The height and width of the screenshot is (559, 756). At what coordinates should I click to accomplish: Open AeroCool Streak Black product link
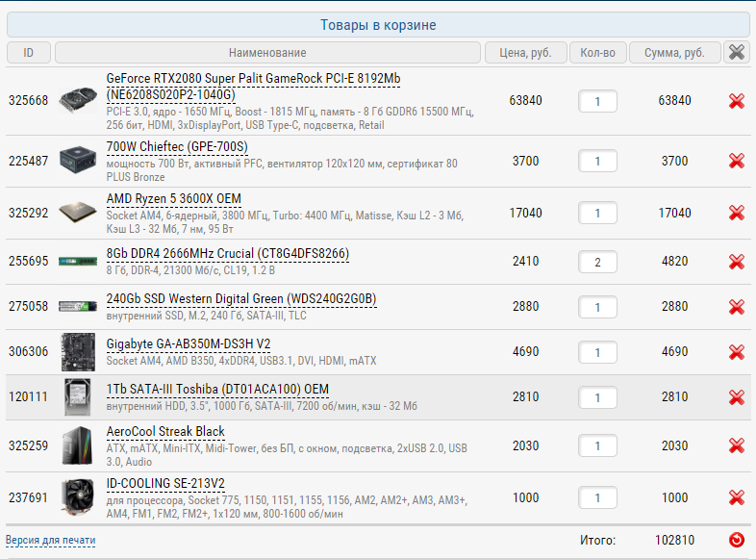coord(165,431)
